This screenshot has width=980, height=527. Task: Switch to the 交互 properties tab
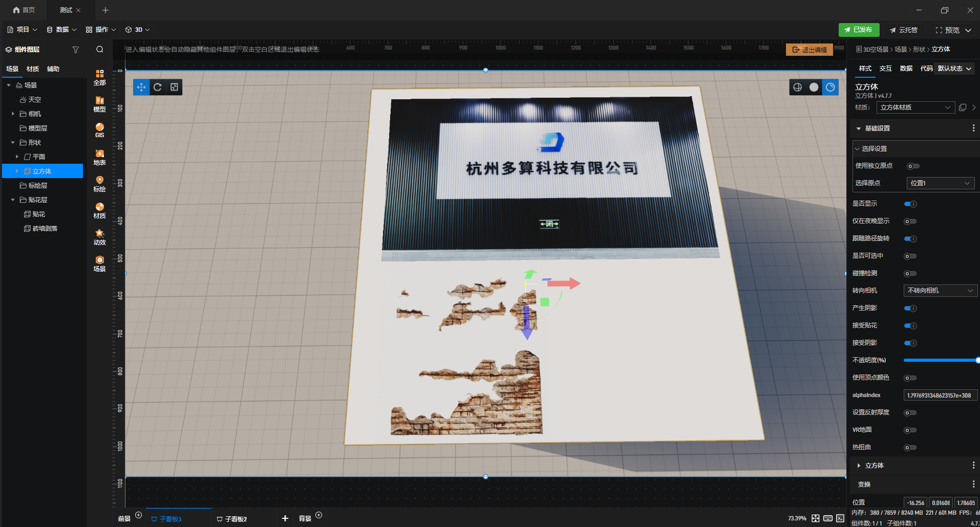pyautogui.click(x=886, y=69)
